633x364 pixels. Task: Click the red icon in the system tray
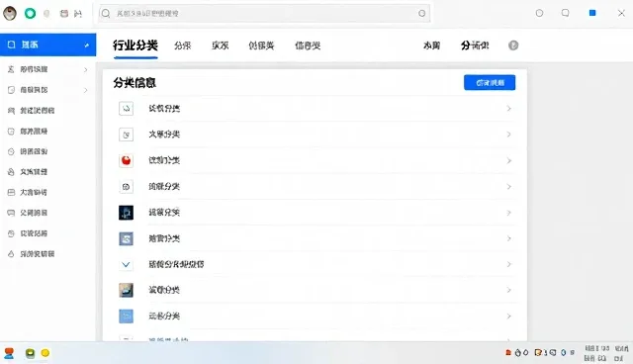[508, 353]
